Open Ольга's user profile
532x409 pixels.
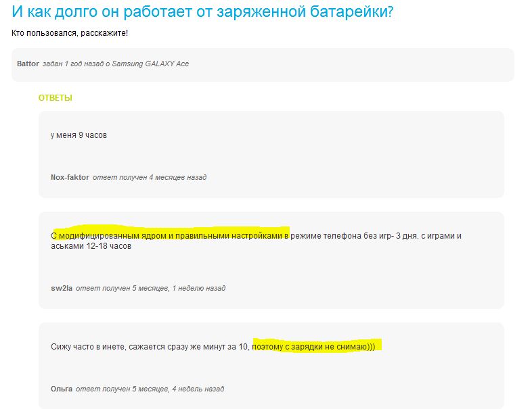click(x=62, y=389)
